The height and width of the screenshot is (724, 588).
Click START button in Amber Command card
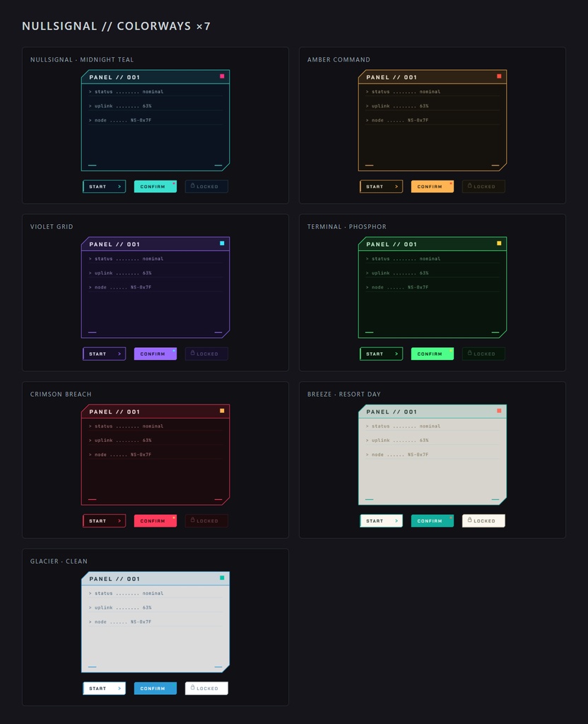(381, 187)
